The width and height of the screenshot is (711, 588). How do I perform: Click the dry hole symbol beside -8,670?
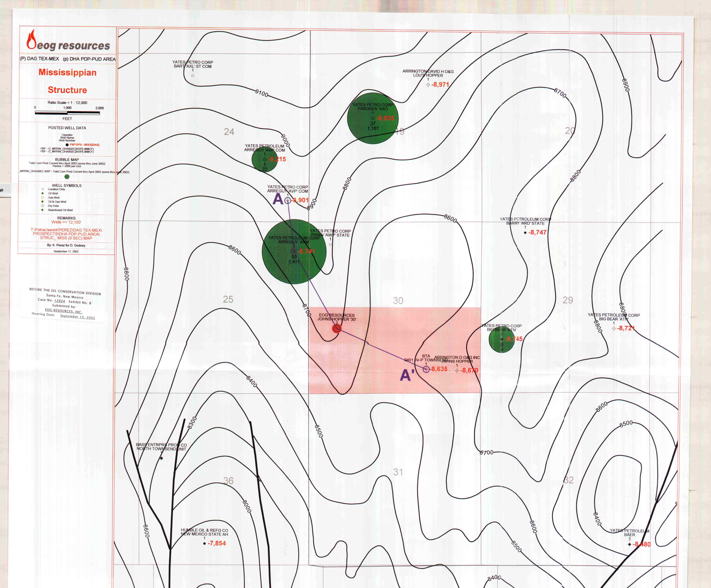[457, 371]
